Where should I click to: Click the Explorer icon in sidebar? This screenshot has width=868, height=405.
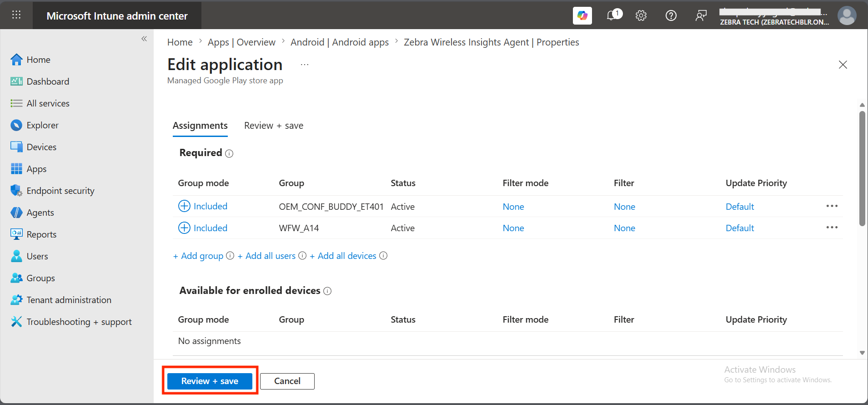coord(16,125)
